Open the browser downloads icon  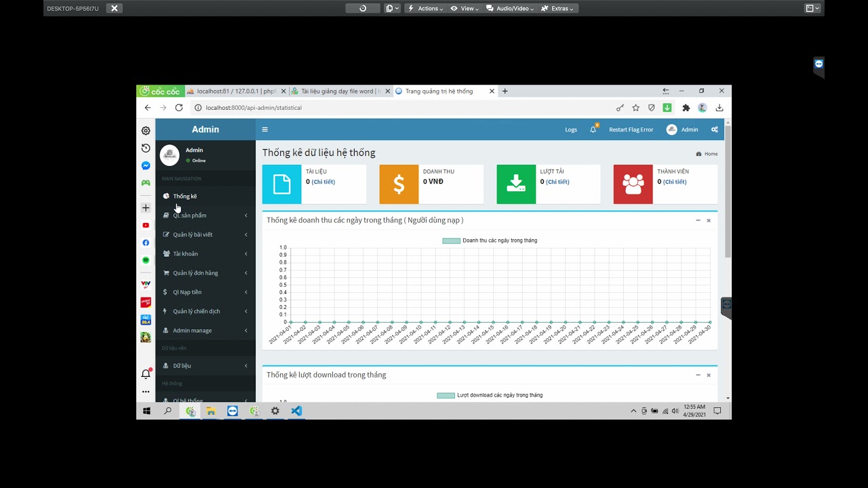coord(719,108)
